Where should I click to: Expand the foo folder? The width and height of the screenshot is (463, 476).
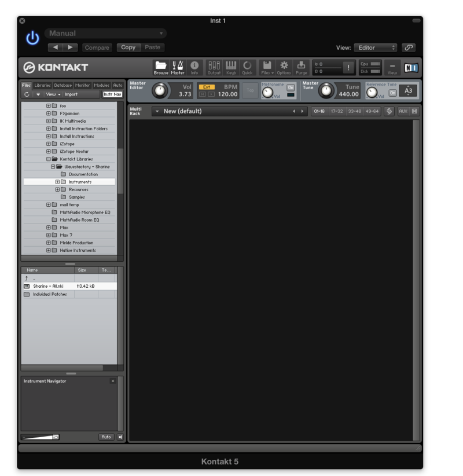tap(48, 105)
